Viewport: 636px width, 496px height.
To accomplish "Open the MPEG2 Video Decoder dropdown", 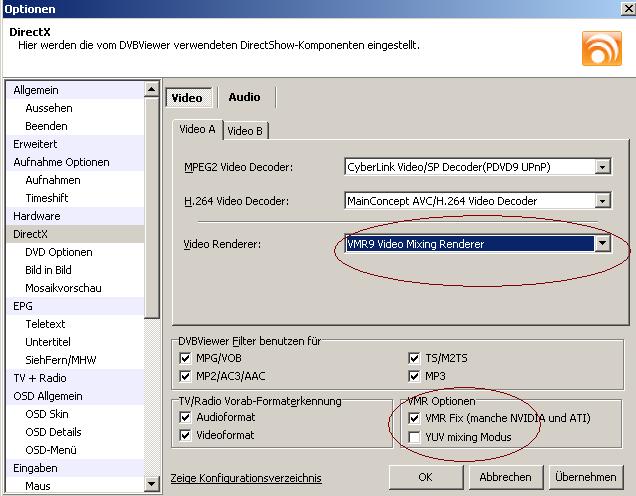I will click(x=602, y=167).
